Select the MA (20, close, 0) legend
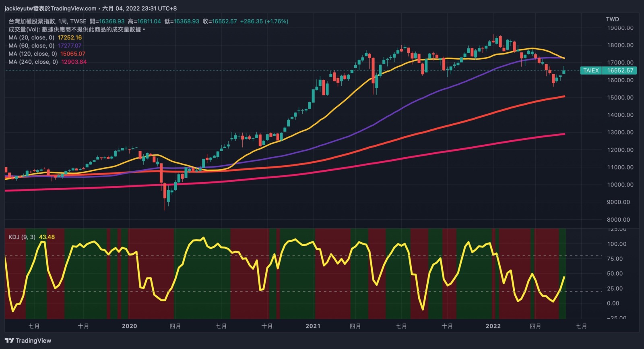Image resolution: width=644 pixels, height=349 pixels. tap(31, 37)
